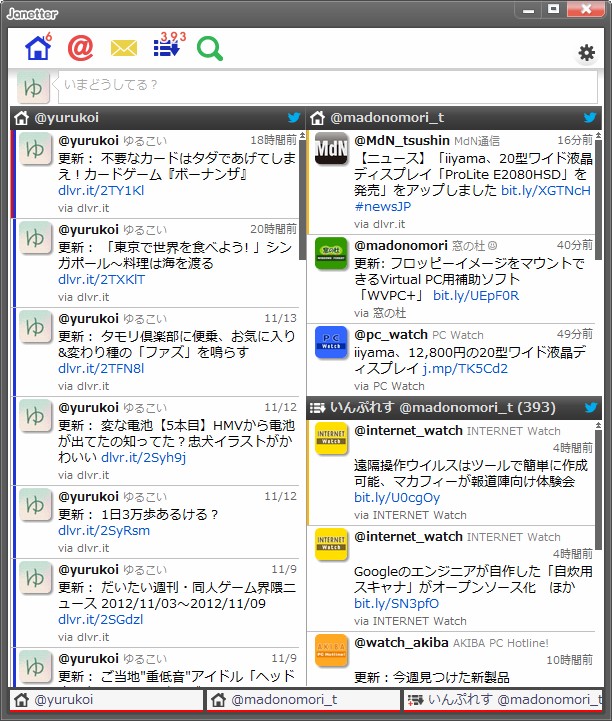Click via 窓の杜 source text
Viewport: 612px width, 721px height.
coord(380,313)
